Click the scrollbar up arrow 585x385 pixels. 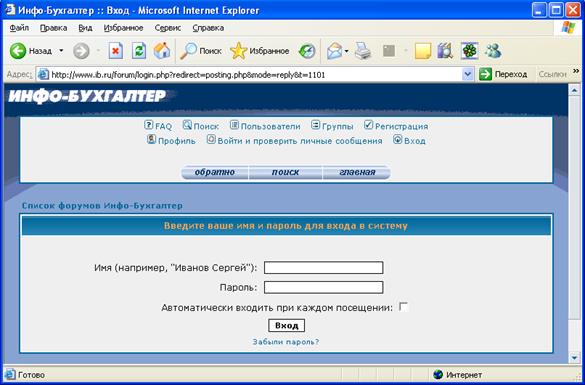point(574,90)
